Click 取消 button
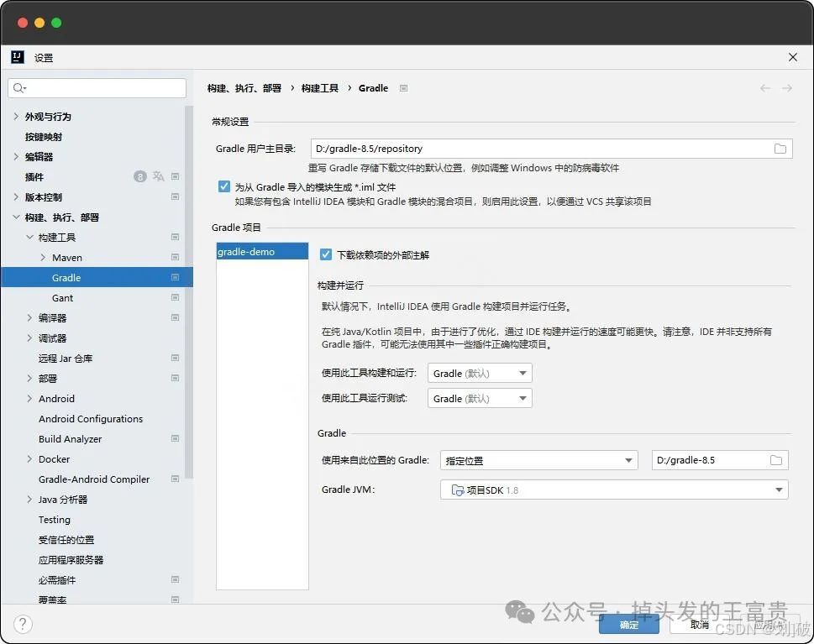Viewport: 814px width, 644px height. point(699,625)
